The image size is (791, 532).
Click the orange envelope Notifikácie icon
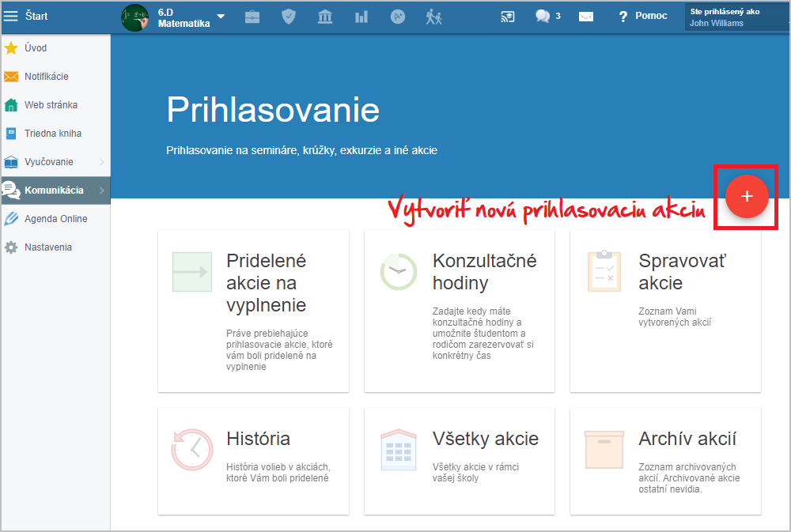11,77
